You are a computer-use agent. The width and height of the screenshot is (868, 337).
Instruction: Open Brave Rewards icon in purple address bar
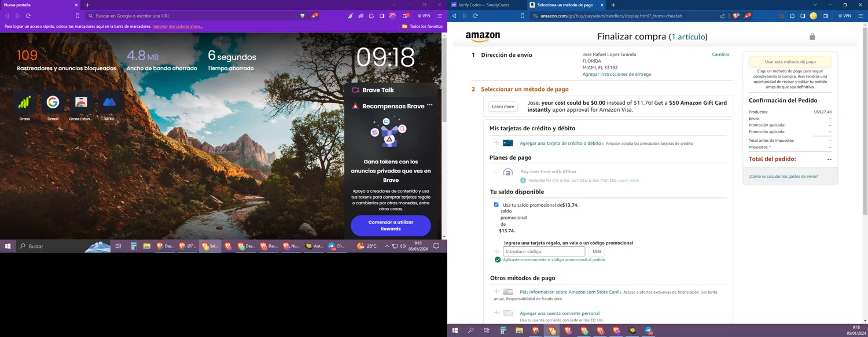pos(314,16)
